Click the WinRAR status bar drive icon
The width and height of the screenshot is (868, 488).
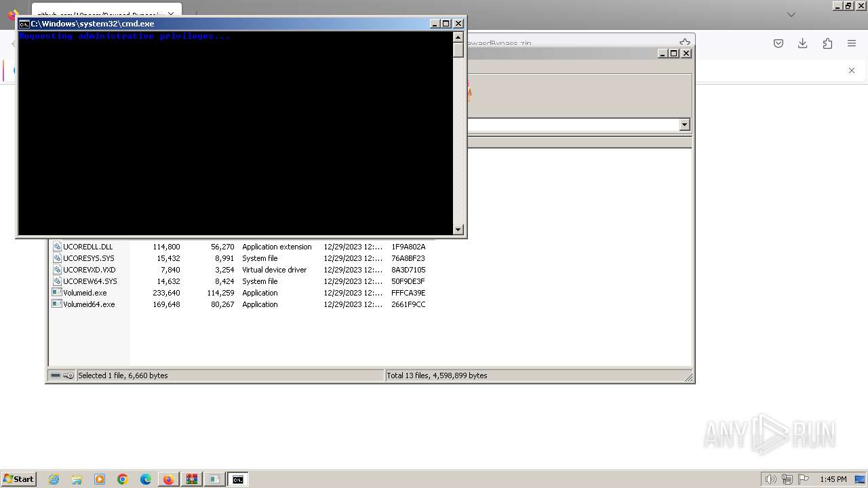tap(56, 375)
